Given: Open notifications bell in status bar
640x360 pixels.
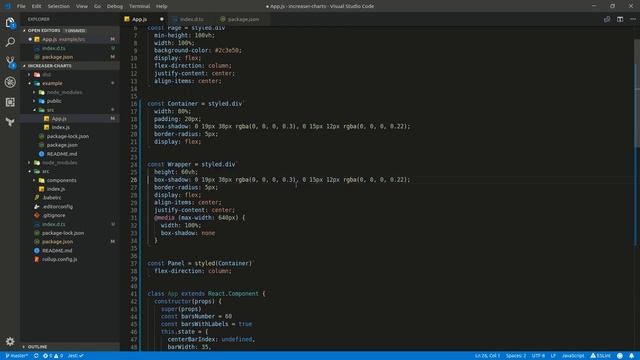Looking at the screenshot, I should (x=631, y=356).
